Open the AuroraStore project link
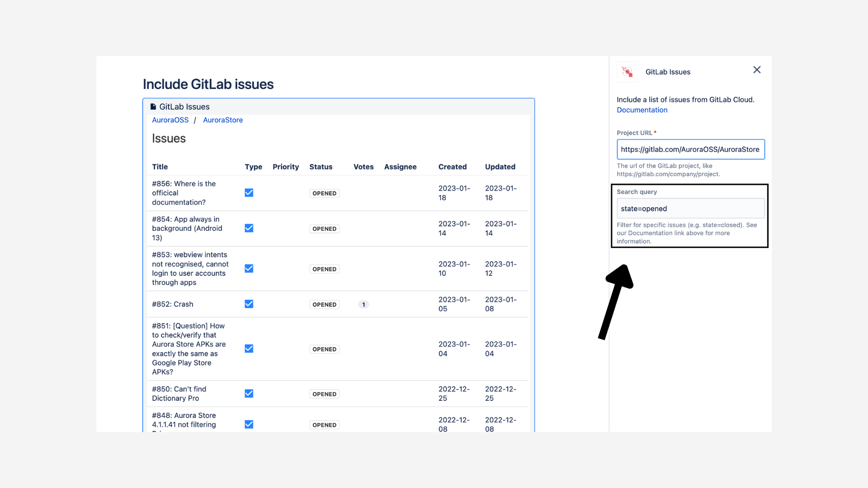 pos(222,120)
